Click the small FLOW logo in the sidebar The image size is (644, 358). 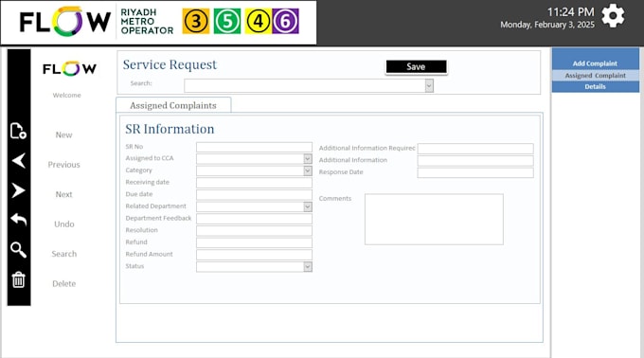click(x=69, y=68)
